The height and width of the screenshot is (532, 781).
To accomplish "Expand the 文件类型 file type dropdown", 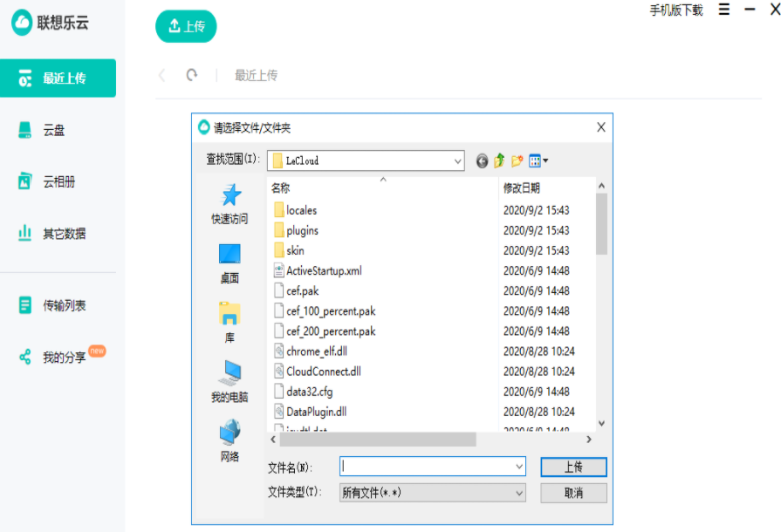I will (432, 493).
